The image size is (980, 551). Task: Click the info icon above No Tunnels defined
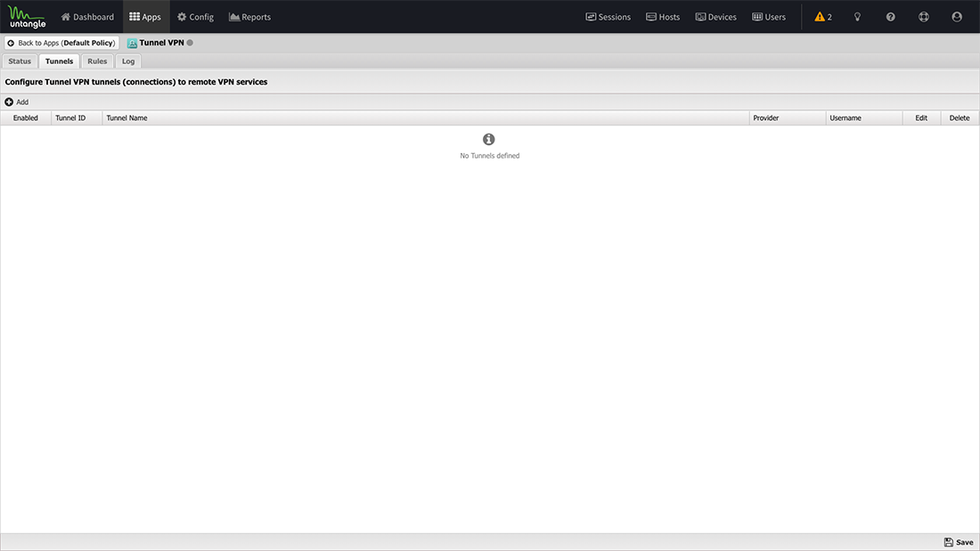pyautogui.click(x=489, y=140)
